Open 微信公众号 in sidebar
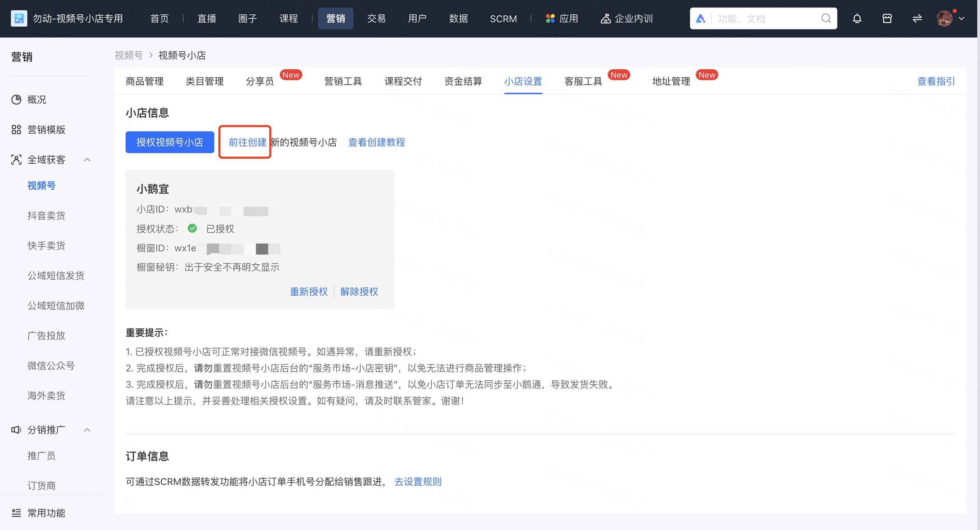This screenshot has height=530, width=980. coord(51,366)
